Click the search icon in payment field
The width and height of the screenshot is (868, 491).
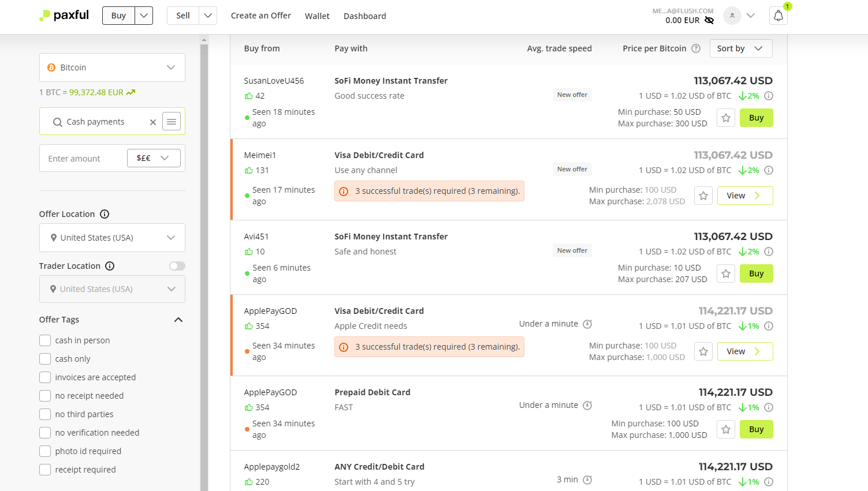[58, 122]
